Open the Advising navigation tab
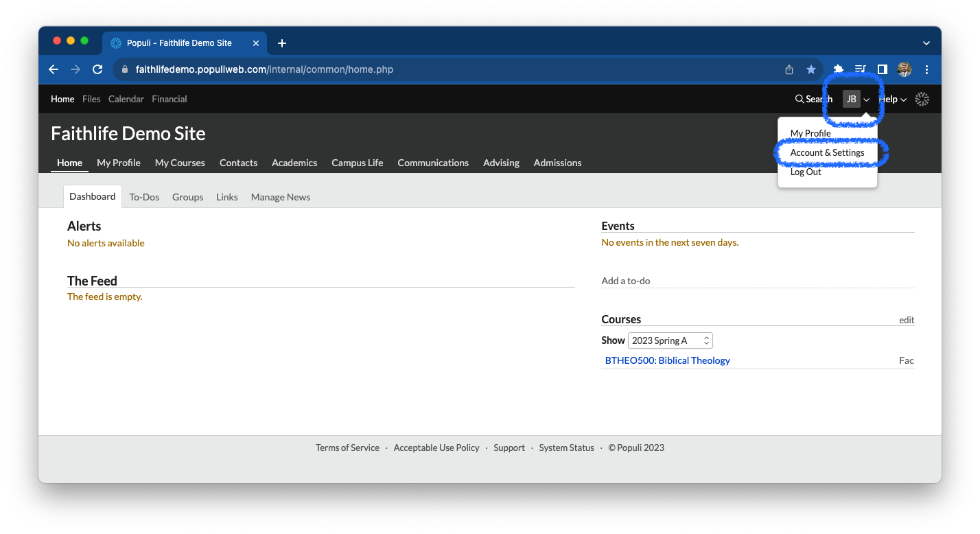This screenshot has width=980, height=534. [x=501, y=163]
